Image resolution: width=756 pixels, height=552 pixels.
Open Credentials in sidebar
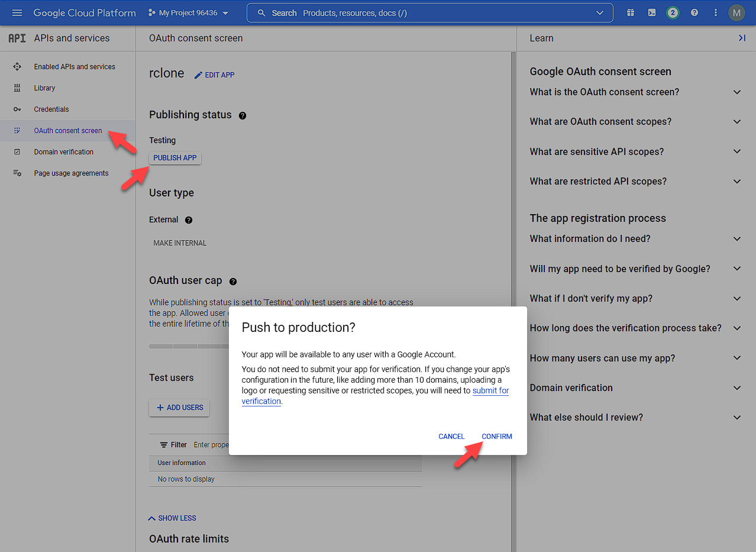pos(51,109)
